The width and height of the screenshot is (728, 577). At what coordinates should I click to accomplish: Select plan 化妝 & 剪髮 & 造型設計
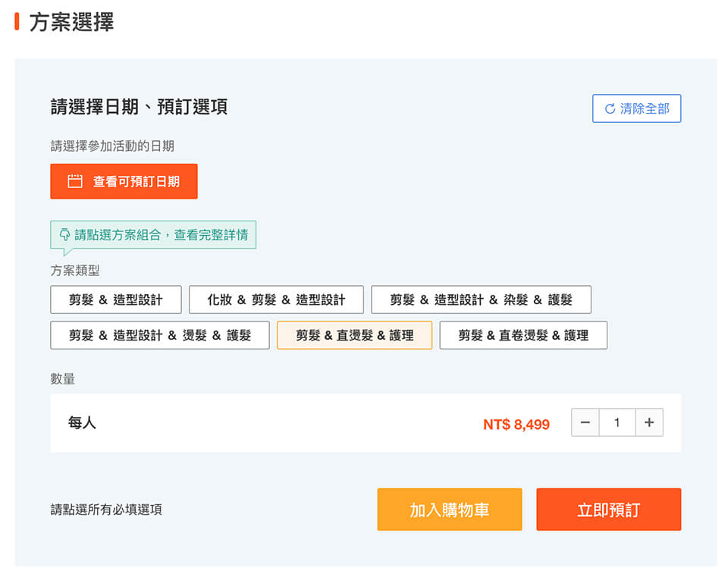[276, 299]
